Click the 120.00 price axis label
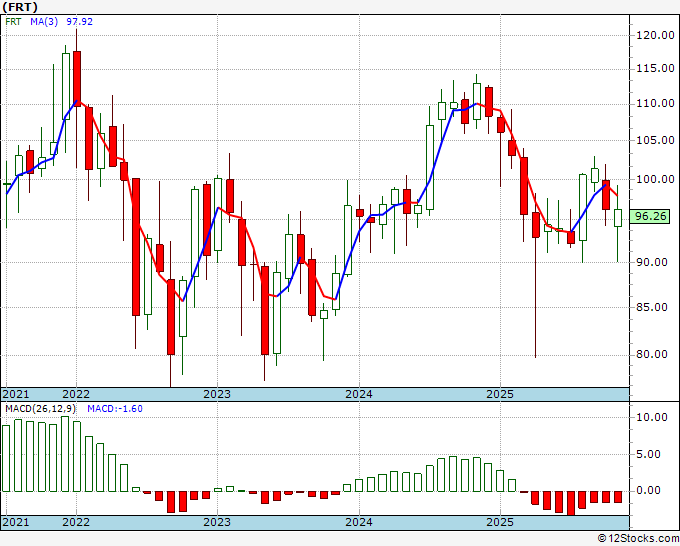The height and width of the screenshot is (546, 680). pos(655,36)
